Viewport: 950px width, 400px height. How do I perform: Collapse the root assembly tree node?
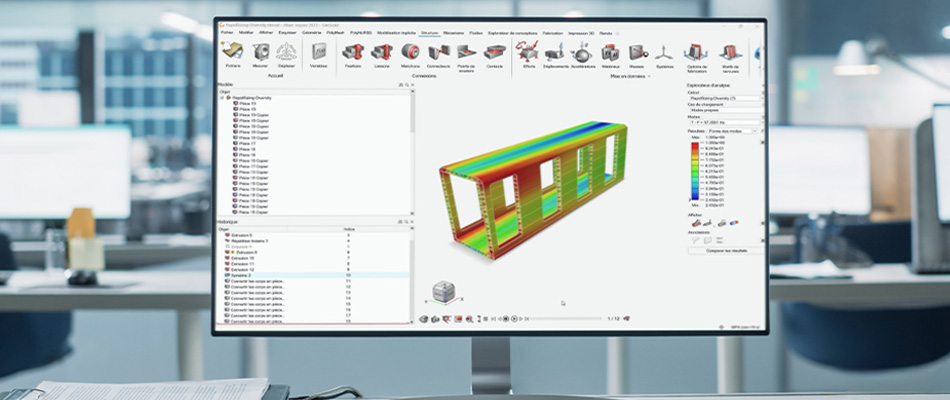coord(222,97)
